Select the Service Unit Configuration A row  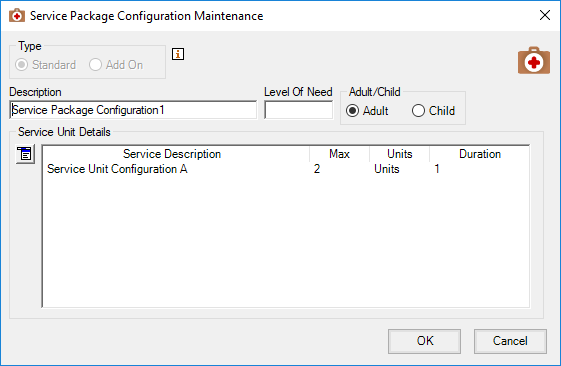(x=286, y=169)
